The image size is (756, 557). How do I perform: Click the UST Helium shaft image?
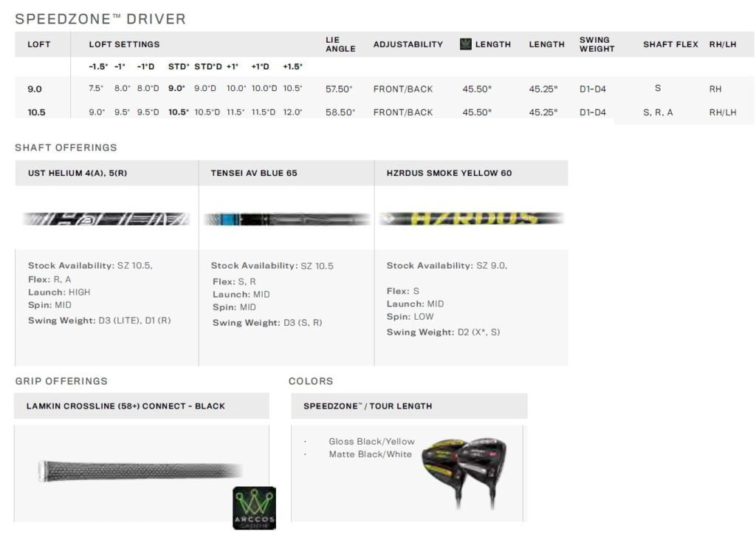click(106, 219)
